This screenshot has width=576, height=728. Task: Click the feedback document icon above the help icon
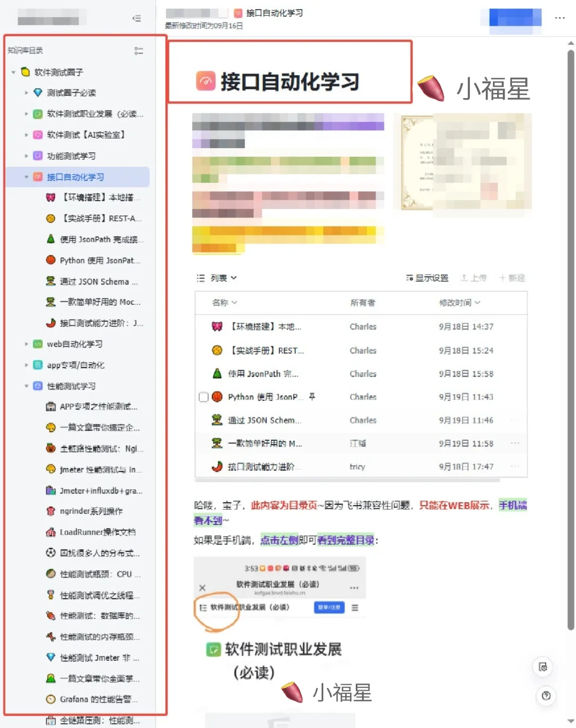click(x=542, y=667)
